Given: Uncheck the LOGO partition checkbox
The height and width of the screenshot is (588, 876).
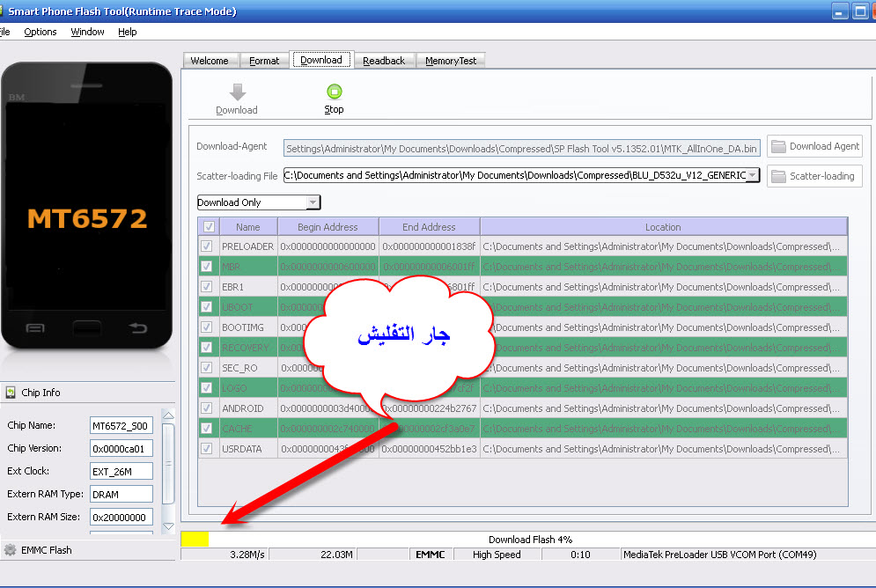Looking at the screenshot, I should 207,387.
